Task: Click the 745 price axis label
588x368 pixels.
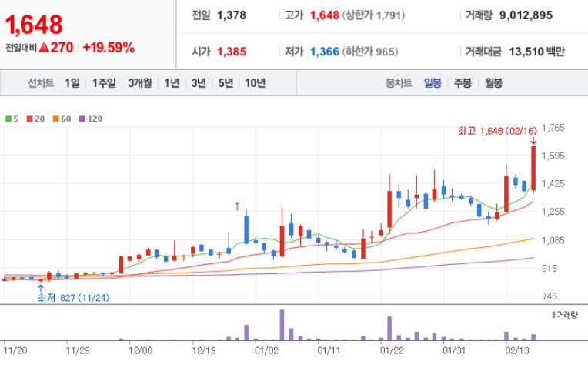Action: point(550,296)
